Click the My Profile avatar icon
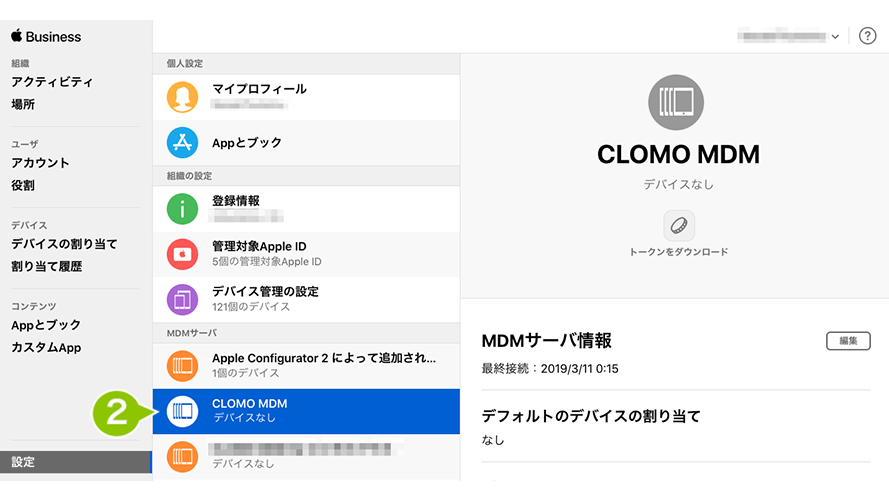This screenshot has width=889, height=500. click(x=182, y=97)
